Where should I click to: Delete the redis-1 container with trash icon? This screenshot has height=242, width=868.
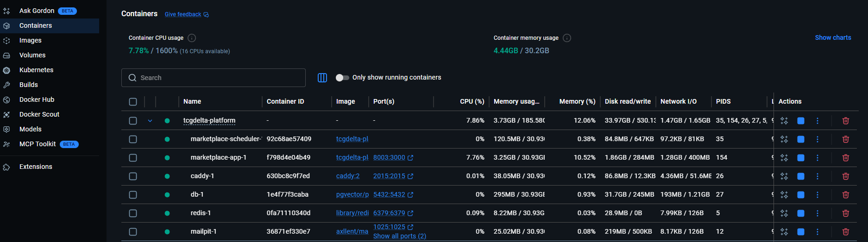click(x=845, y=213)
